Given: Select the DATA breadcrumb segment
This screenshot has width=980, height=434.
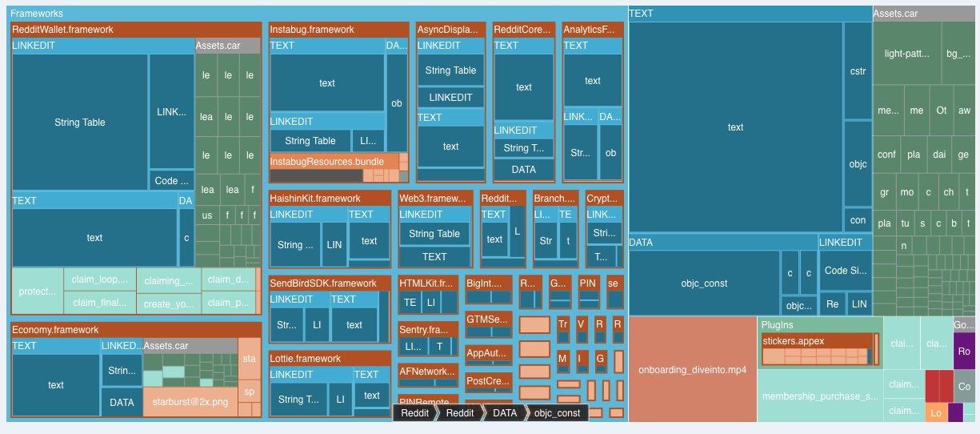Looking at the screenshot, I should click(505, 413).
